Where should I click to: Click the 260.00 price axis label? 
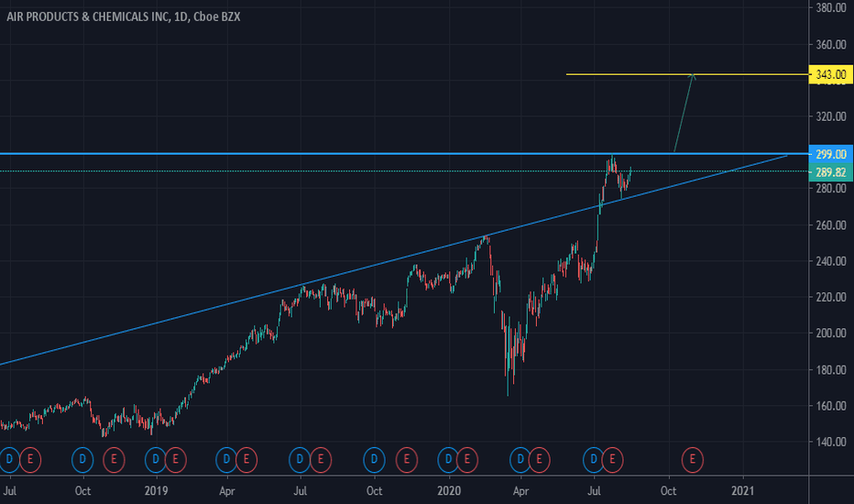[831, 225]
